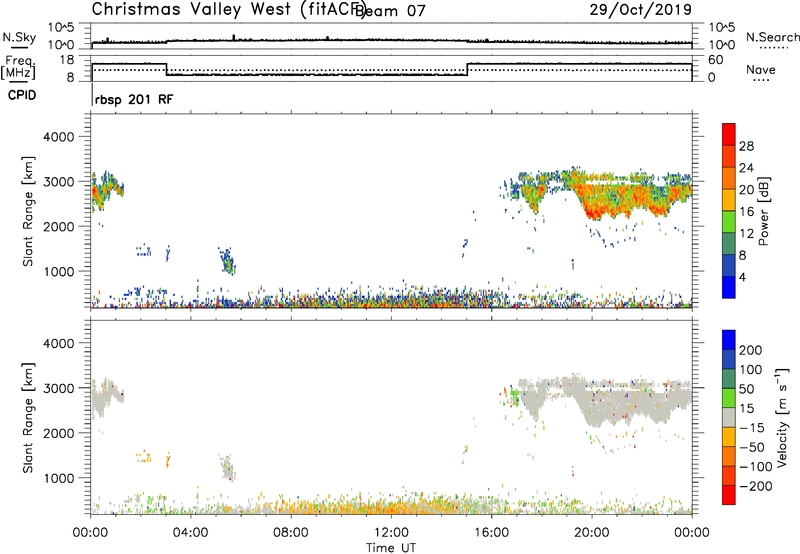Click the 200 tick on velocity scale
This screenshot has width=800, height=554.
pyautogui.click(x=751, y=350)
